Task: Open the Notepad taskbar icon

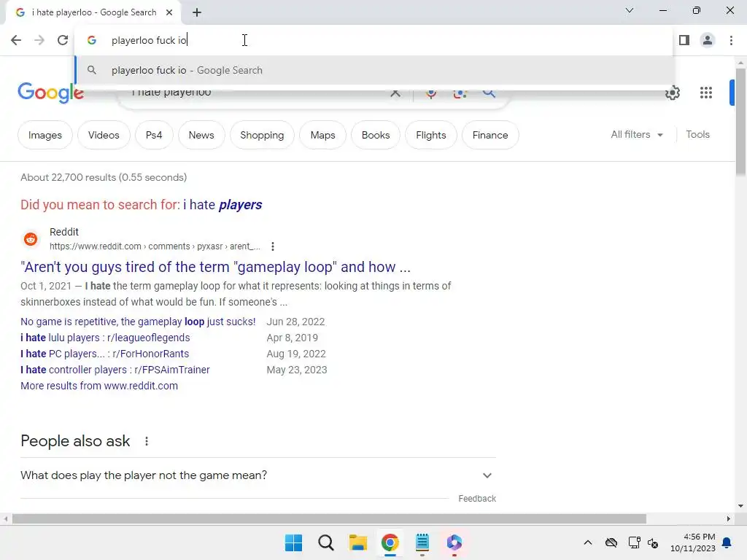Action: pos(422,542)
